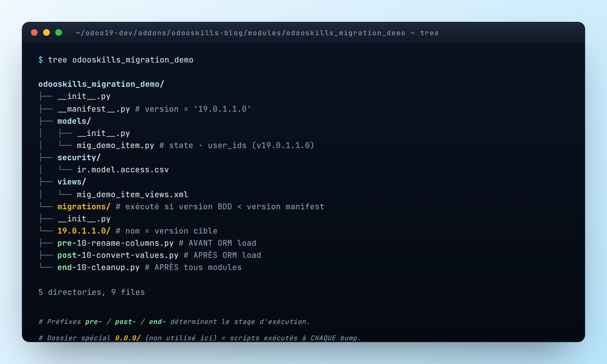Viewport: 607px width, 364px height.
Task: Click the yellow minimize traffic light
Action: pyautogui.click(x=46, y=33)
